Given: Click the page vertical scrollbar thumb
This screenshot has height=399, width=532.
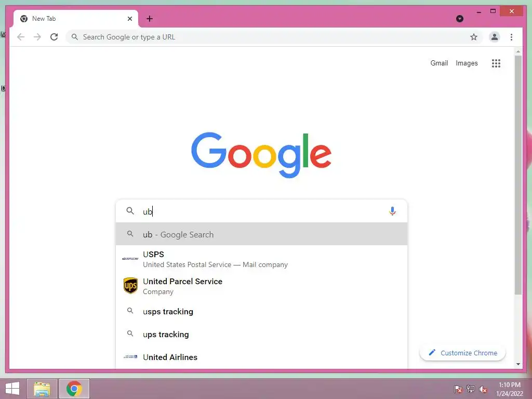Looking at the screenshot, I should pos(518,175).
